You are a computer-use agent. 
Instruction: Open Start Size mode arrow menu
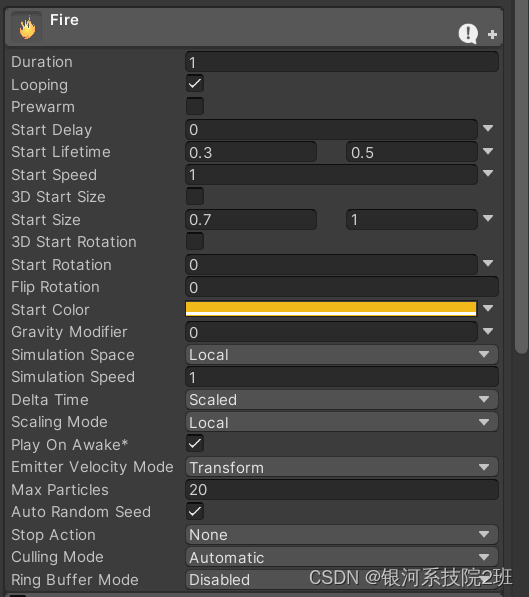click(x=488, y=218)
